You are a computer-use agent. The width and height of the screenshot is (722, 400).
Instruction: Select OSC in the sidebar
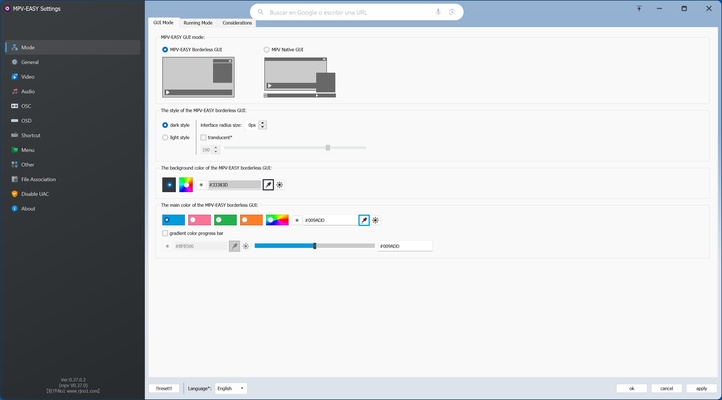[x=73, y=106]
